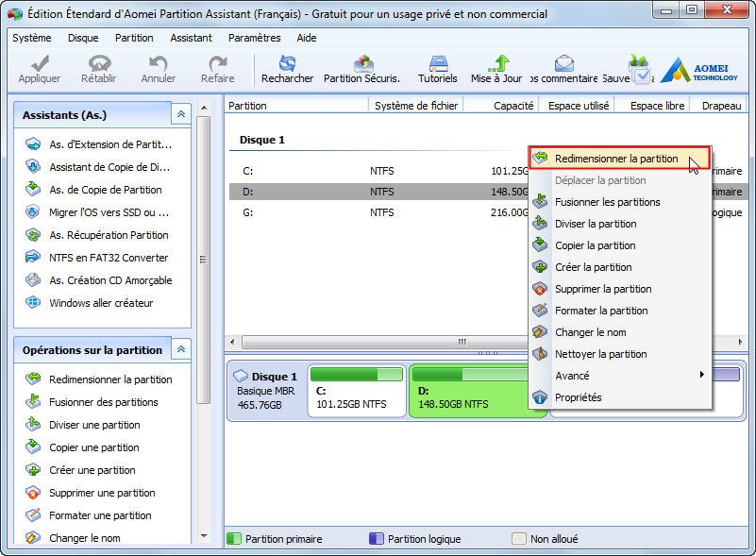Click the AOMEI Technology logo

point(698,71)
